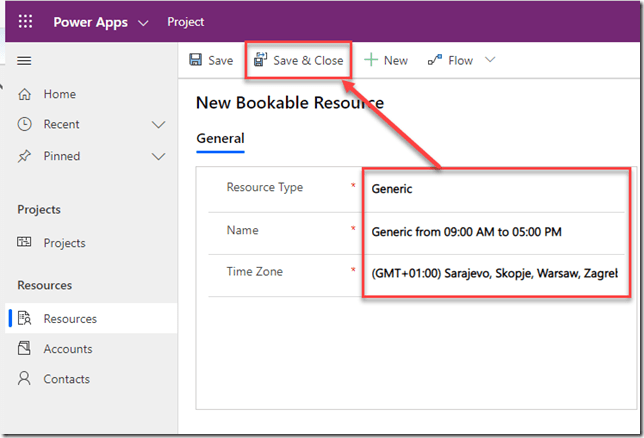Click the Save & Close icon
Screen dimensions: 644x438
coord(260,60)
